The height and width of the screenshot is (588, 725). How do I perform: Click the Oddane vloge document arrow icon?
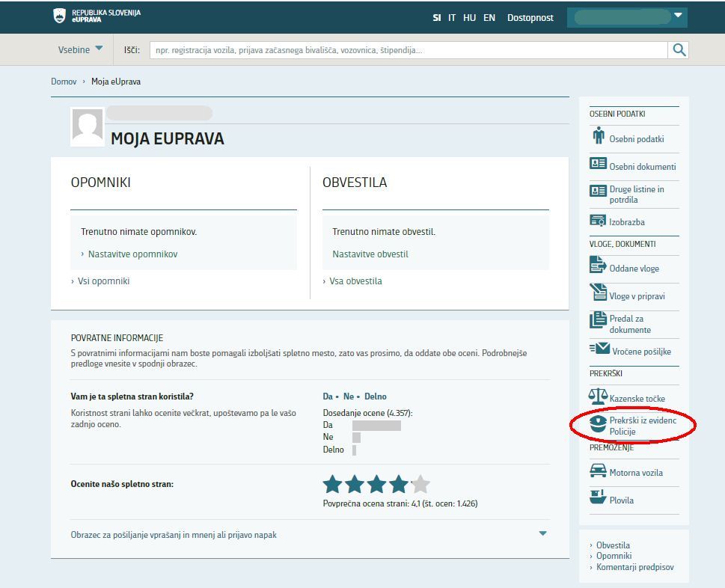pos(598,264)
